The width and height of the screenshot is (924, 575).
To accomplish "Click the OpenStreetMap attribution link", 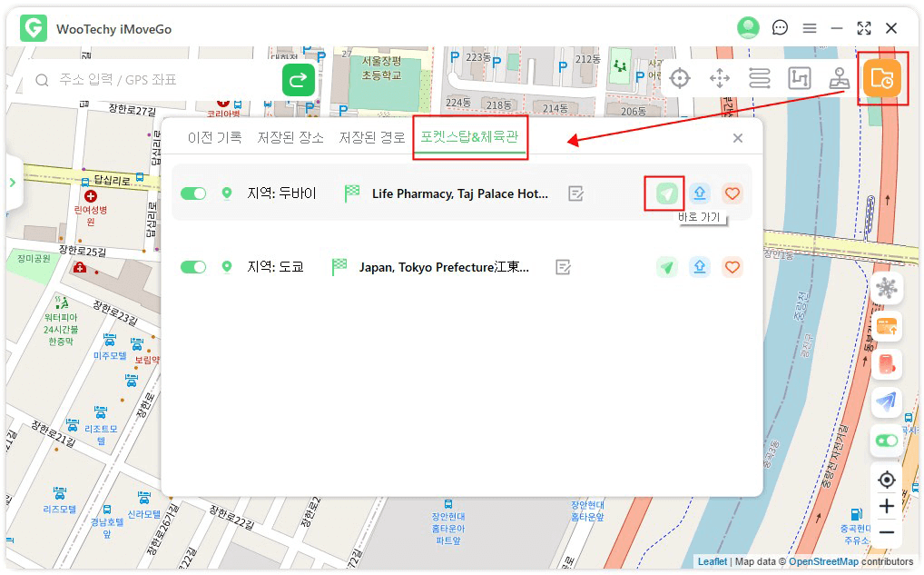I will [823, 562].
